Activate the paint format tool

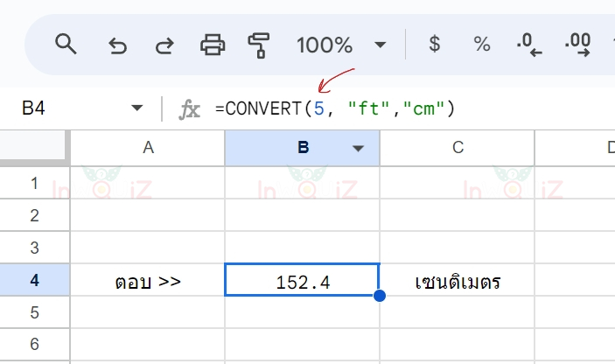click(x=259, y=44)
